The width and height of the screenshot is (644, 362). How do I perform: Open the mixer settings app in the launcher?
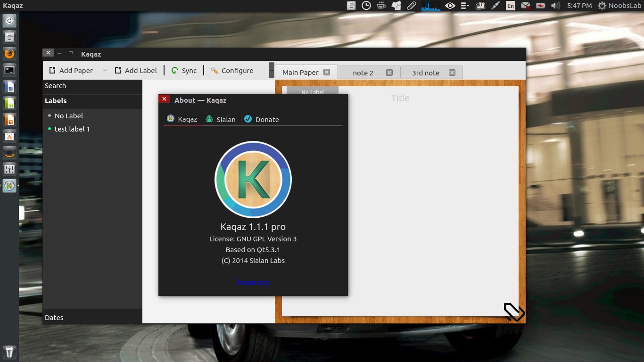point(10,169)
